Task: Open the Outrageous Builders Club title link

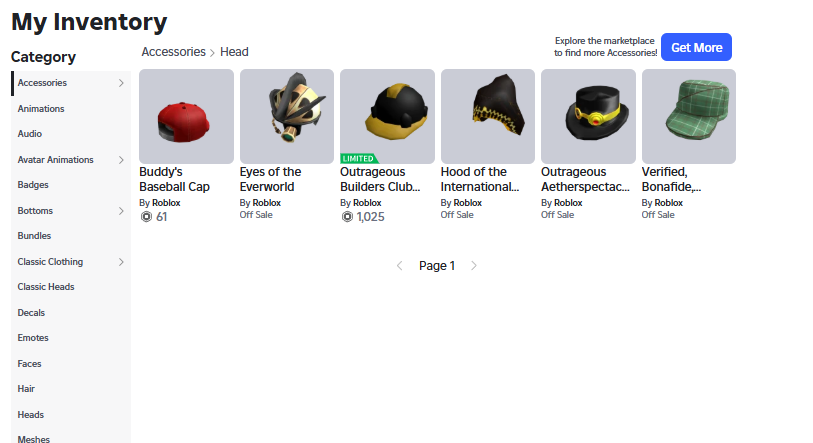Action: click(380, 179)
